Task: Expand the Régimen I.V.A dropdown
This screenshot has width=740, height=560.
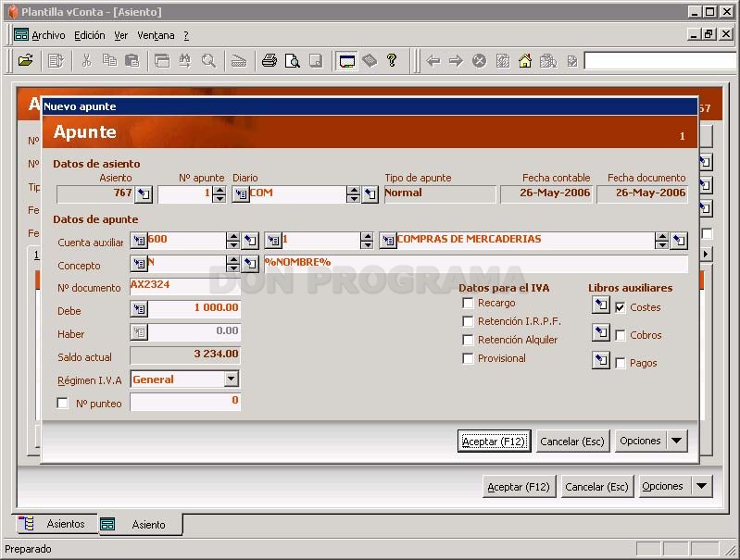Action: (x=232, y=379)
